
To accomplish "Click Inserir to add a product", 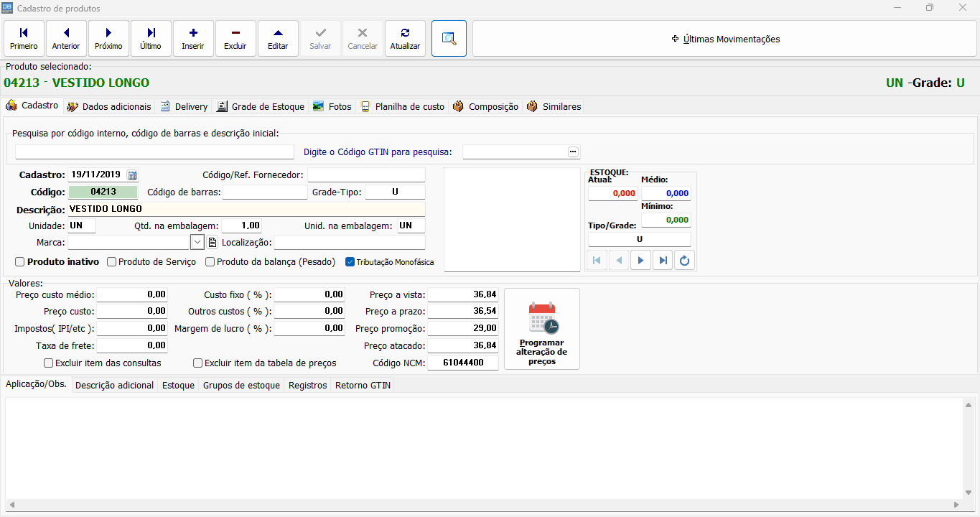I will click(x=193, y=39).
